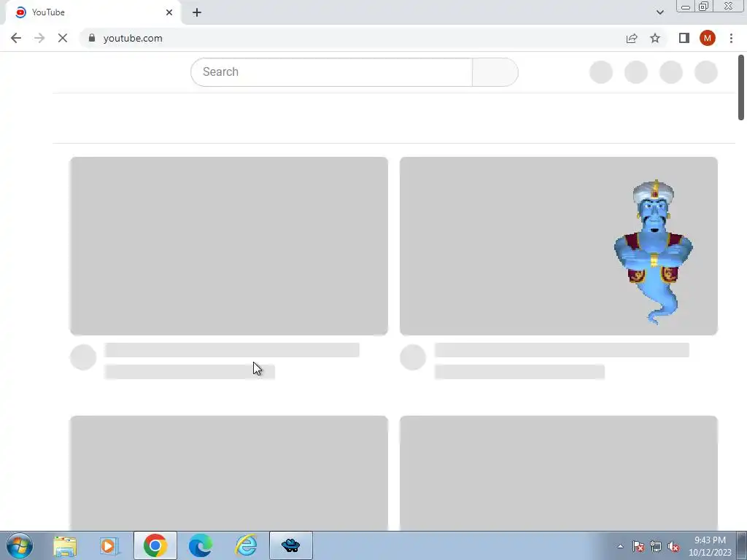Share this page using the share icon
747x560 pixels.
(x=632, y=38)
